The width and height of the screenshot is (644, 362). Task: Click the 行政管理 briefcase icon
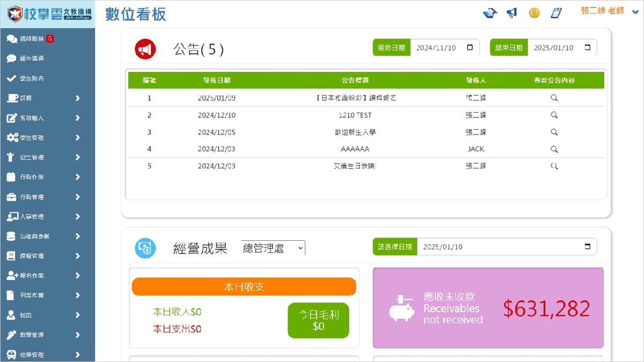coord(11,197)
